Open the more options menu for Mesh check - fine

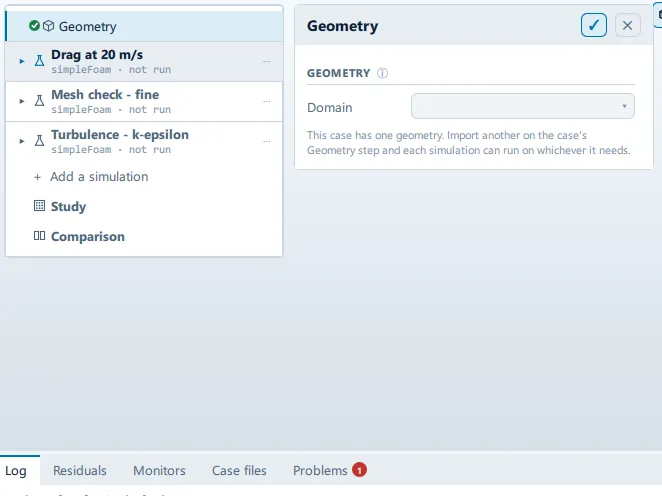click(267, 101)
